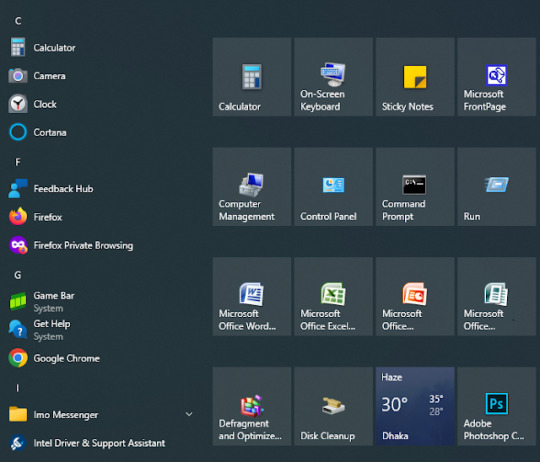Screen dimensions: 540x462
Task: Launch Microsoft Office Excel tile
Action: [x=333, y=296]
